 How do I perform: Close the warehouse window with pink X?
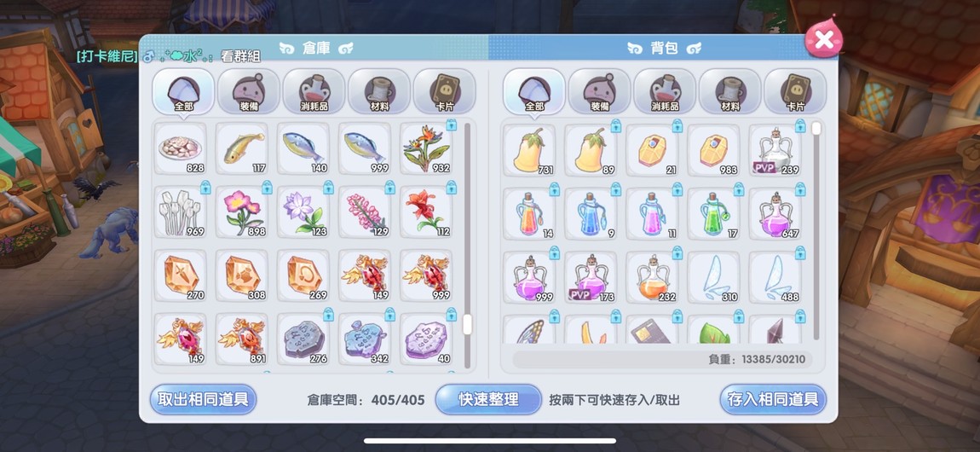[x=824, y=39]
